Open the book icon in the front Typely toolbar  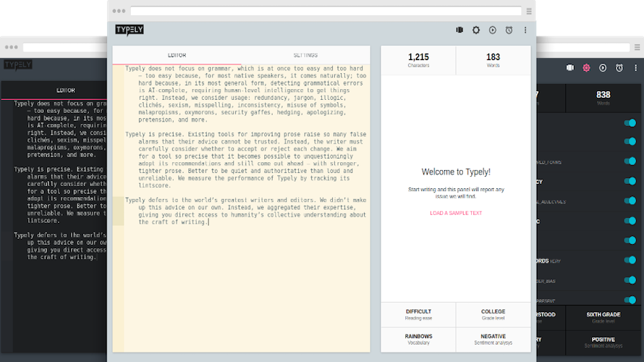coord(459,30)
